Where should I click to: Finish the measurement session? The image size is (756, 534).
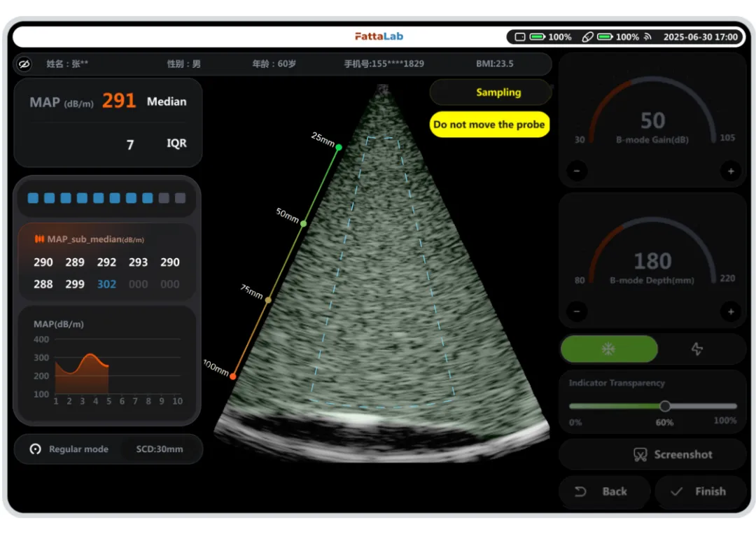coord(701,491)
